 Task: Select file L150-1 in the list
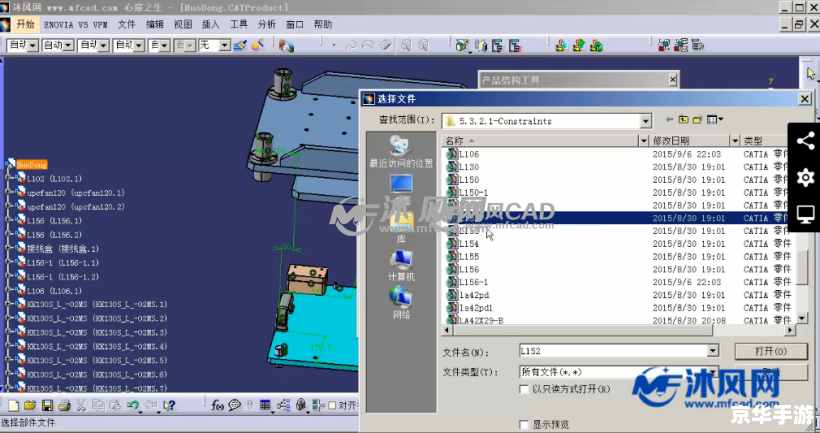(x=473, y=192)
